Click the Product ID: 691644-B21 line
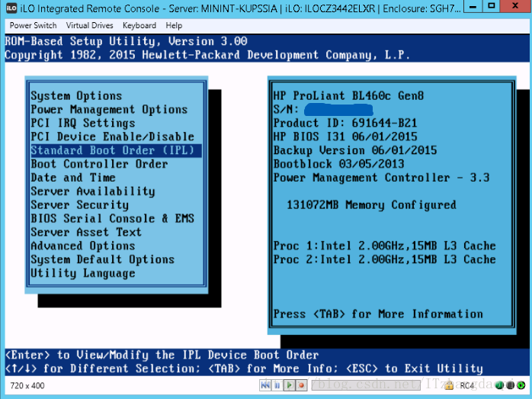532x399 pixels. pyautogui.click(x=345, y=123)
